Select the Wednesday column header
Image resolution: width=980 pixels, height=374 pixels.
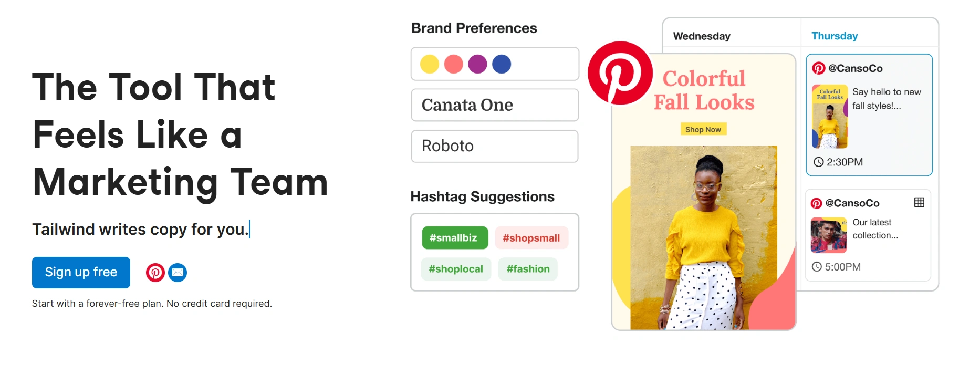click(x=702, y=36)
